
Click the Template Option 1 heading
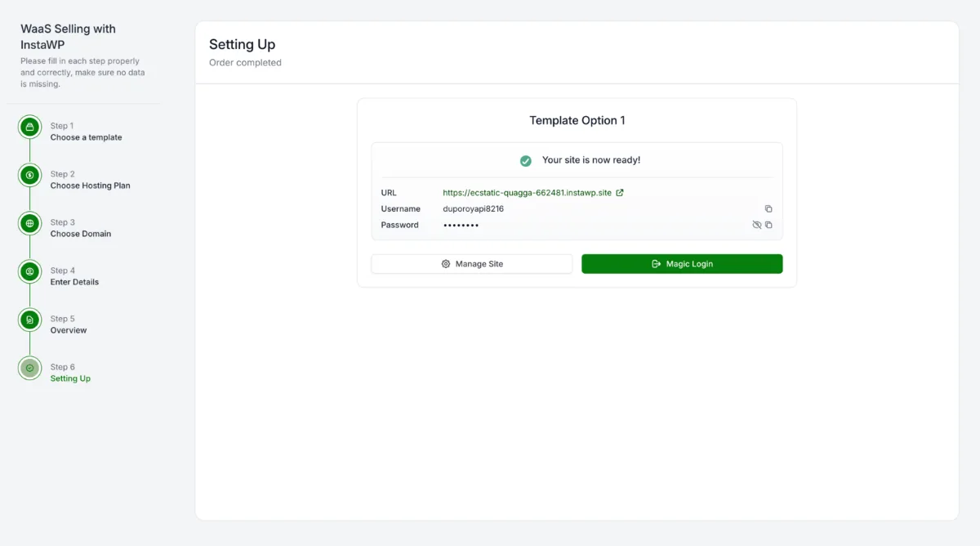click(x=577, y=120)
